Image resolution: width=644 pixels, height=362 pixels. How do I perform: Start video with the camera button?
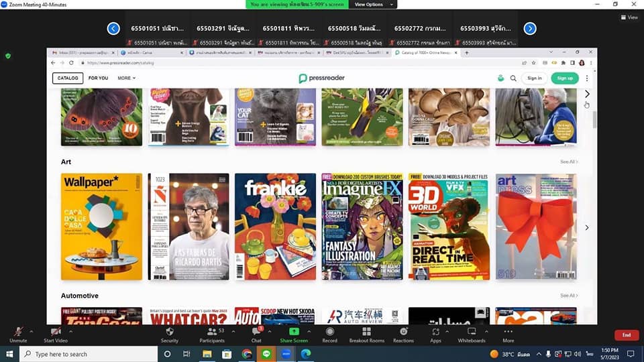(x=58, y=333)
